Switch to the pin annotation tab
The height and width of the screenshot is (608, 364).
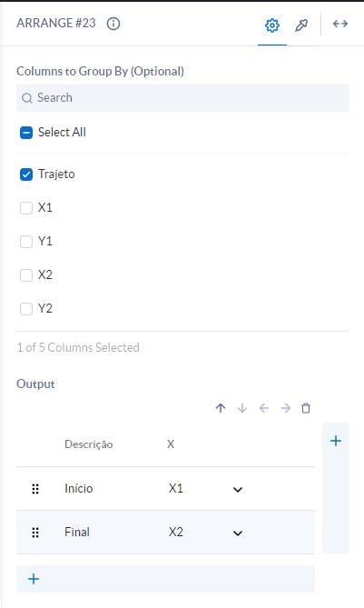(301, 25)
